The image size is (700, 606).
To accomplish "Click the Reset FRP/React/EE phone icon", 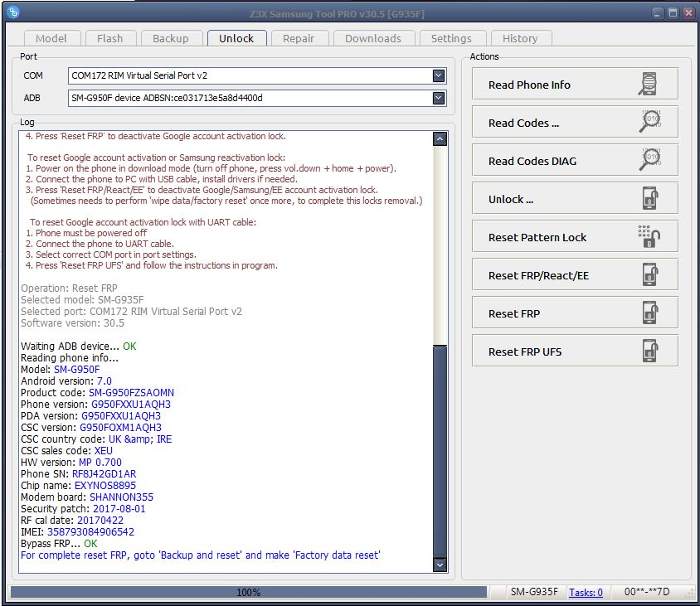I will pos(650,274).
